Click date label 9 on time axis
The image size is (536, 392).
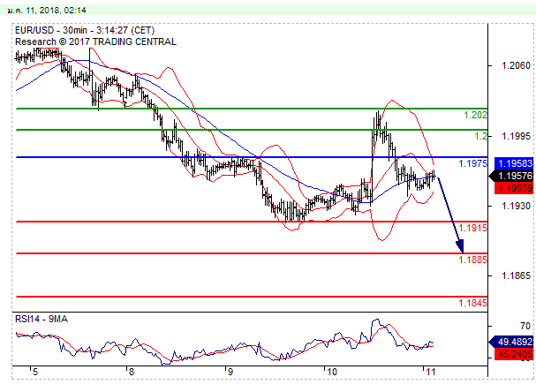point(230,372)
